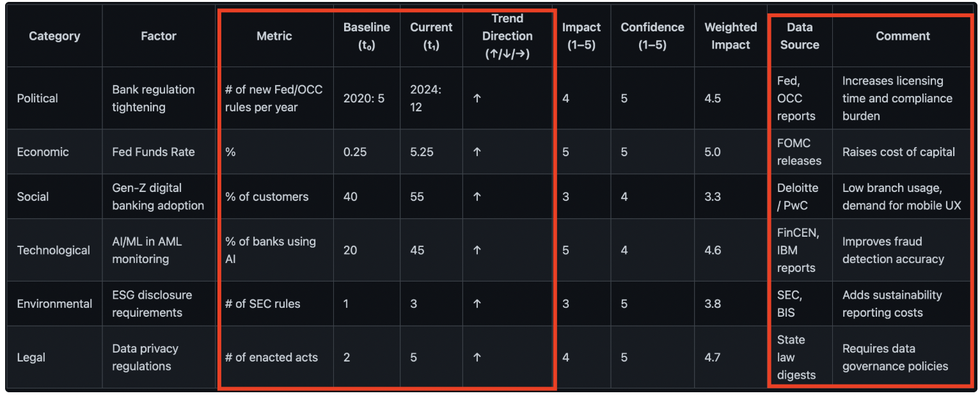Screen dimensions: 980x398
Task: Select the 'Improves fraud detection accuracy' comment
Action: 893,250
